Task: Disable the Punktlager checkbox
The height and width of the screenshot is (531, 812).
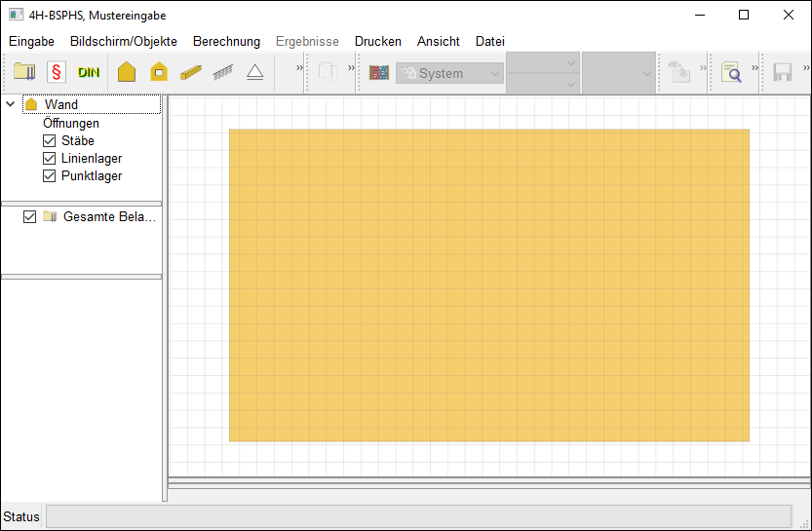Action: coord(50,176)
